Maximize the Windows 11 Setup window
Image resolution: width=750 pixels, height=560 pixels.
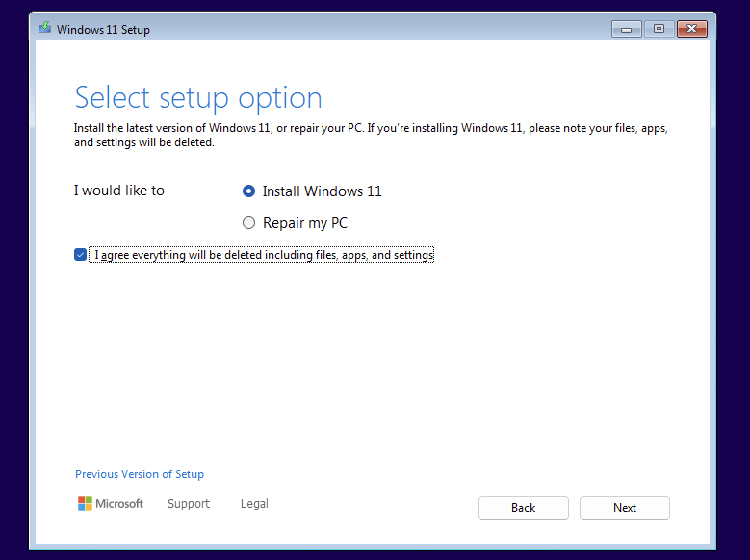tap(659, 29)
